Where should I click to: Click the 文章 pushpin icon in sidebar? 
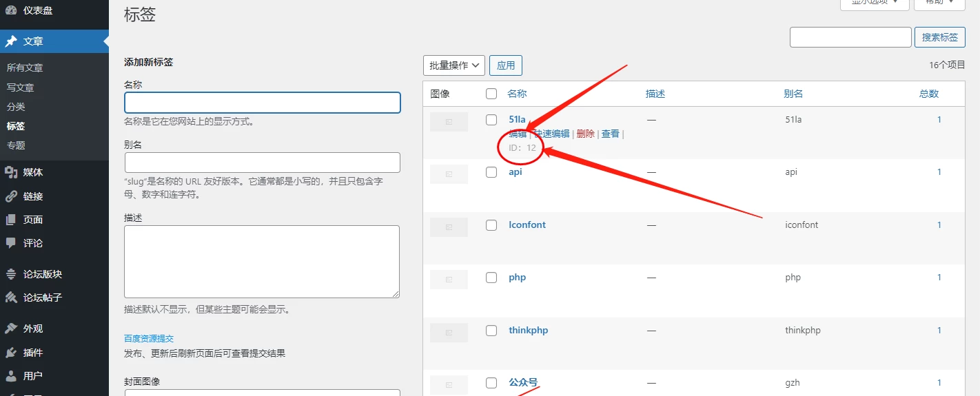(x=11, y=41)
